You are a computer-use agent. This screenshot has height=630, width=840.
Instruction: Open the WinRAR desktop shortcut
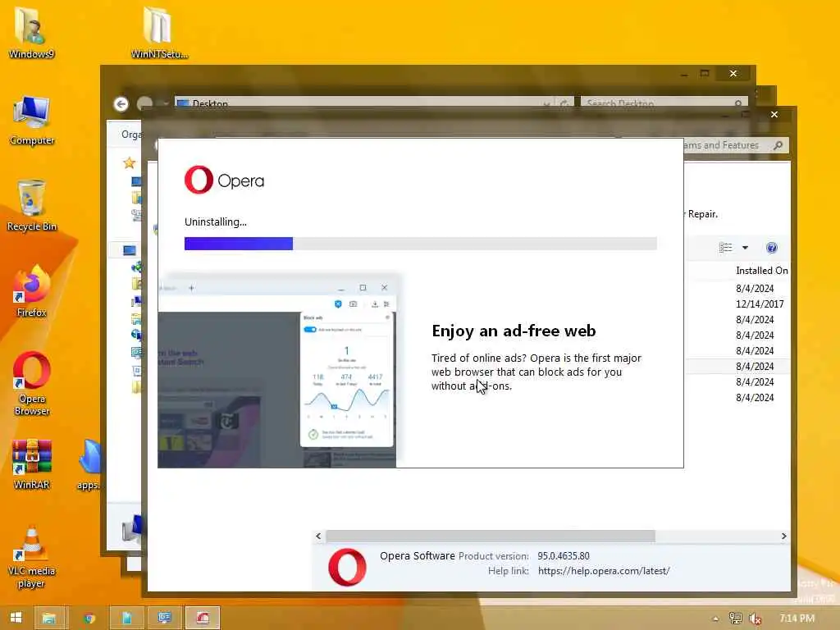(x=32, y=464)
